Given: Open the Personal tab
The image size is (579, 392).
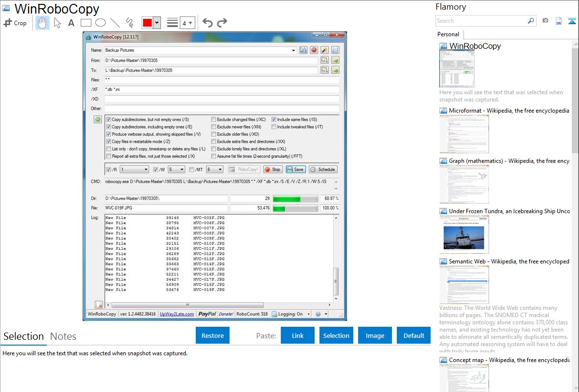Looking at the screenshot, I should [x=448, y=34].
